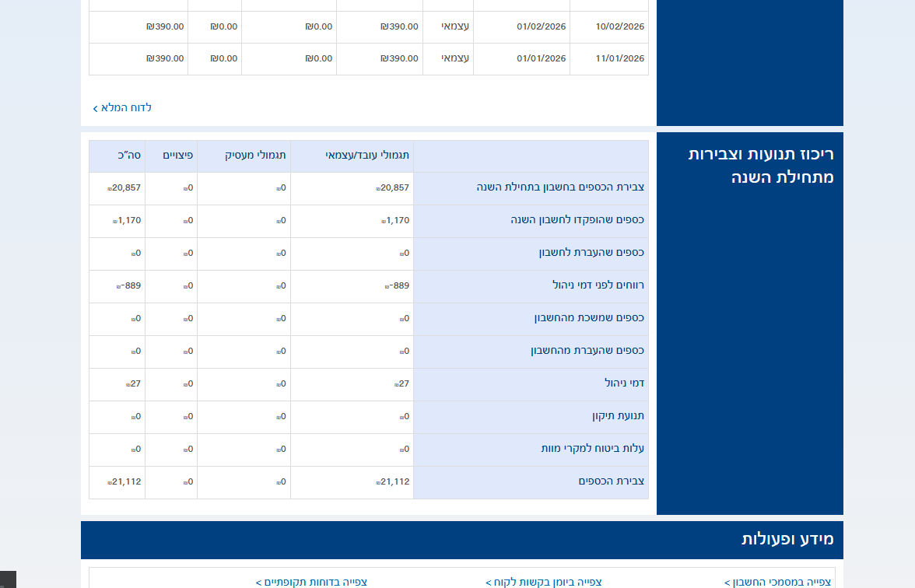Click the date 10/02/2026 in deposits table
915x588 pixels.
point(619,26)
